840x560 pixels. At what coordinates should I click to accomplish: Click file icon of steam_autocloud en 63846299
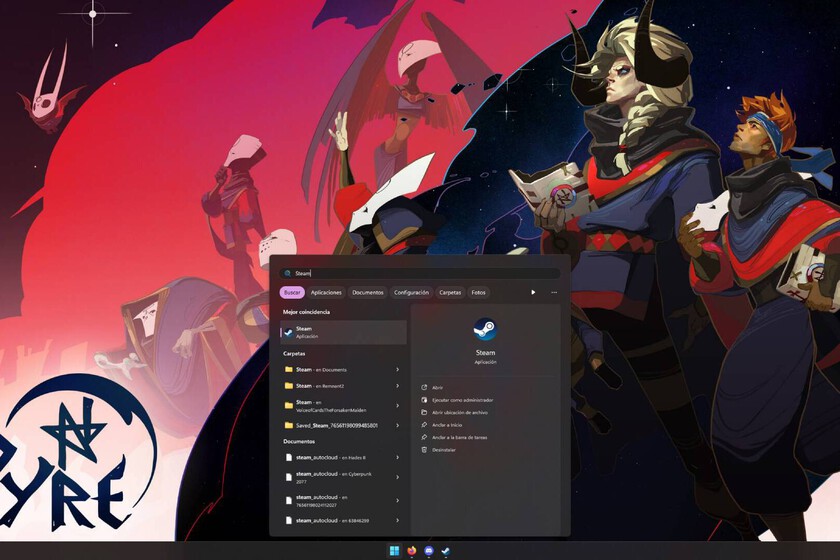point(289,520)
